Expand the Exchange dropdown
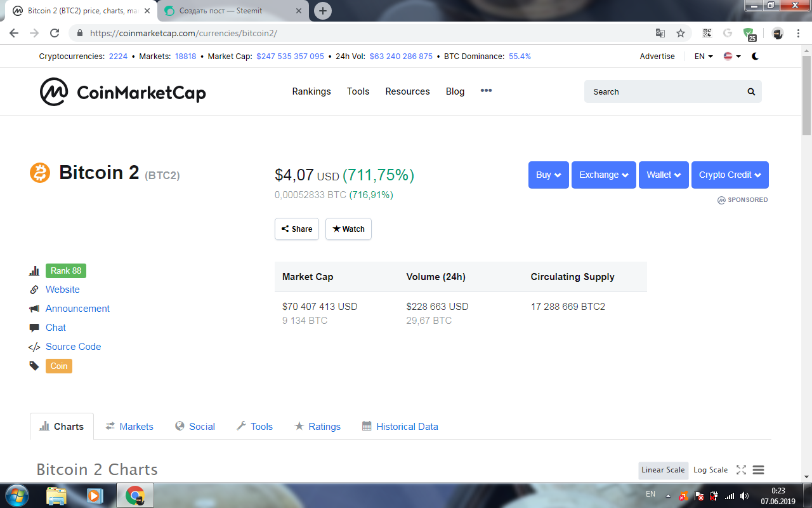 pyautogui.click(x=604, y=175)
